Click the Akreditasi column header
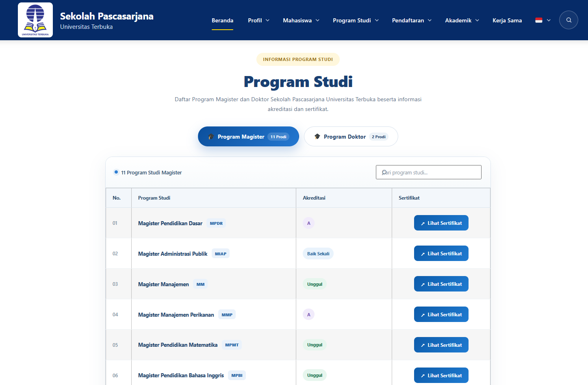 (314, 198)
